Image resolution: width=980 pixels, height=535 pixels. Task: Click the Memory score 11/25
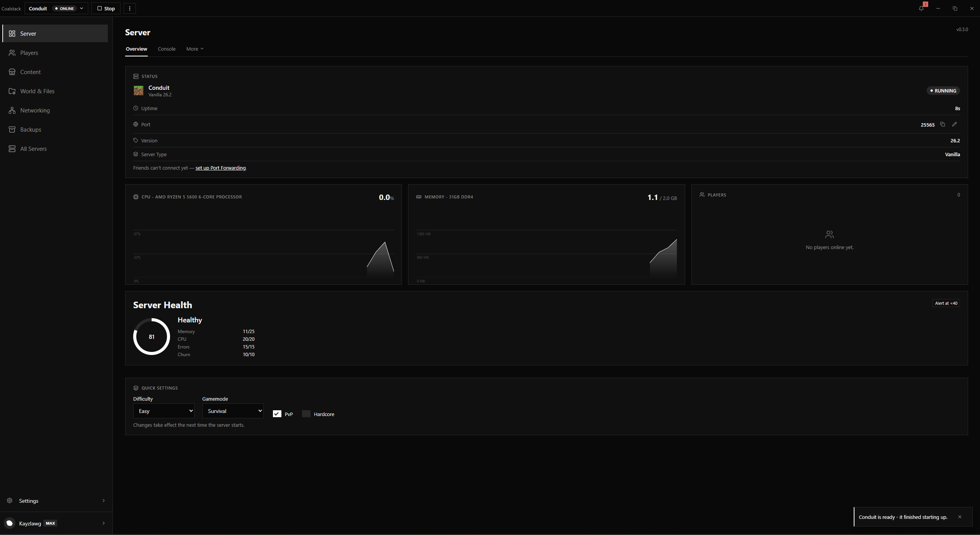click(x=248, y=331)
